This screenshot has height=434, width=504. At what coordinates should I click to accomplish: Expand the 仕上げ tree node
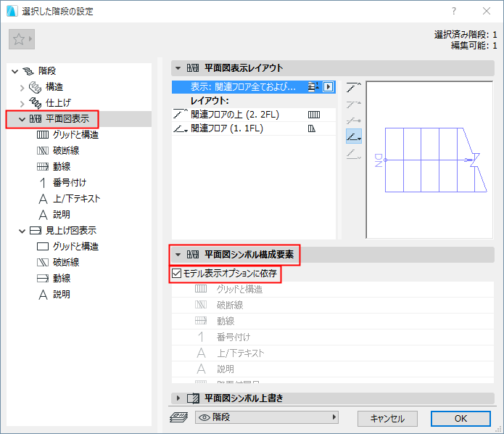coord(22,103)
